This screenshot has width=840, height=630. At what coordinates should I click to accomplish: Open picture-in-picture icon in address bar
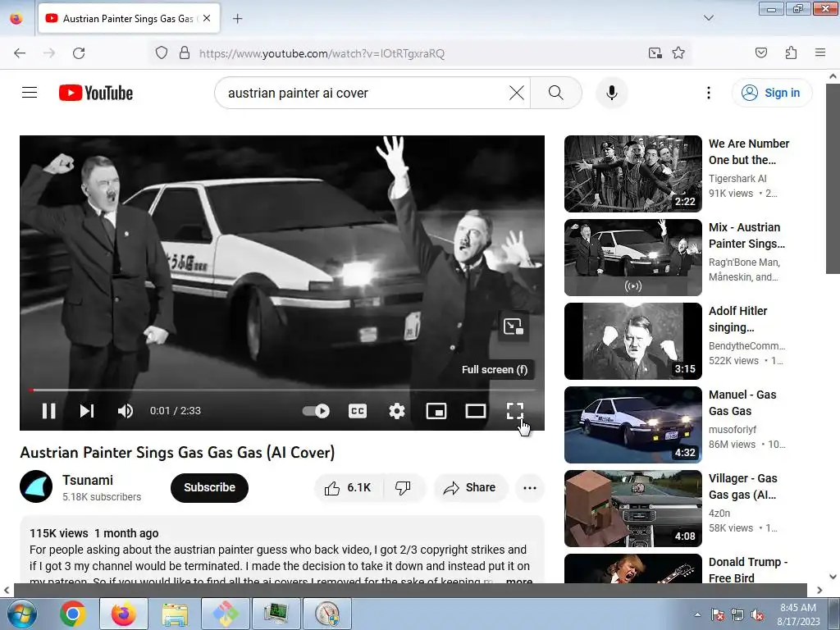(x=655, y=53)
